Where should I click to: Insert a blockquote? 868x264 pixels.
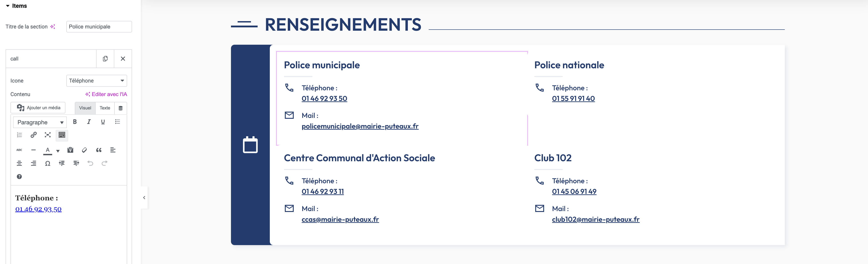[99, 150]
